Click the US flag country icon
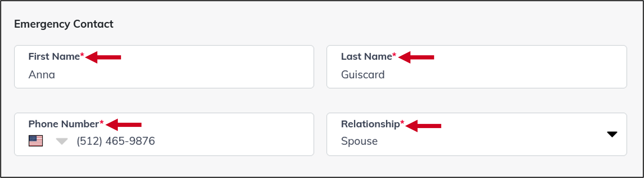 coord(36,141)
